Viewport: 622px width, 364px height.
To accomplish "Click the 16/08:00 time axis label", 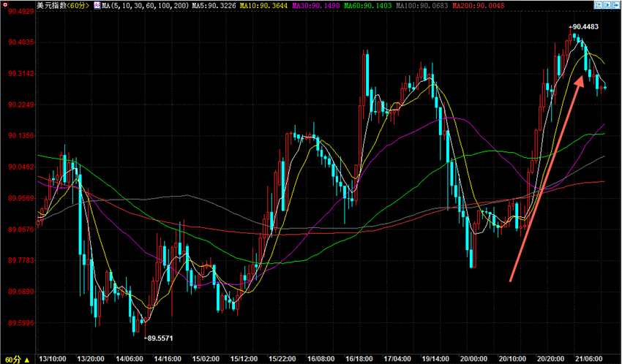I will 321,359.
